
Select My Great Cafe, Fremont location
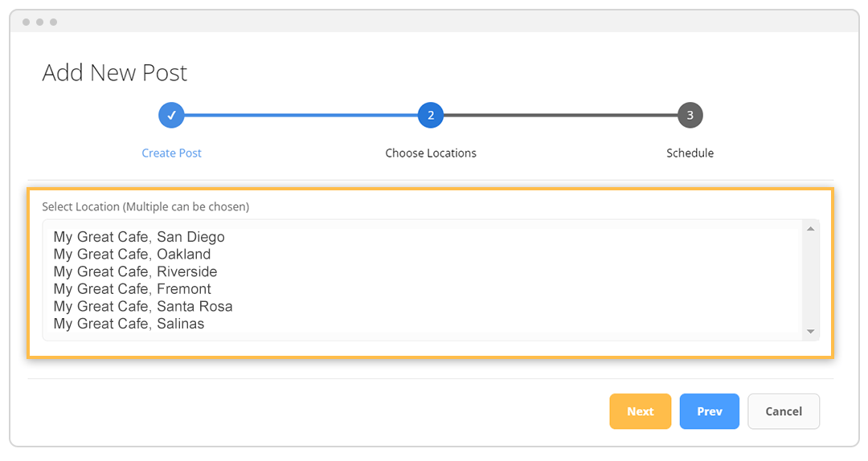tap(132, 289)
